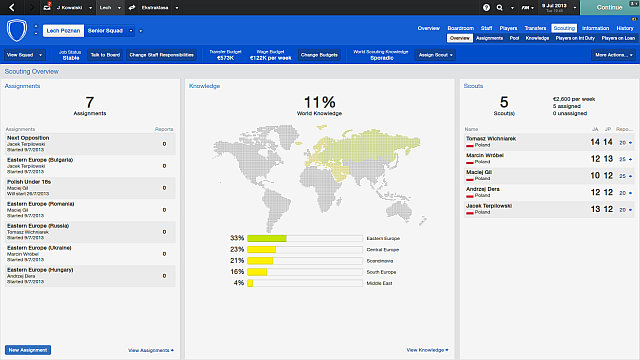Open the Ekstraklasa competition dropdown

click(177, 8)
